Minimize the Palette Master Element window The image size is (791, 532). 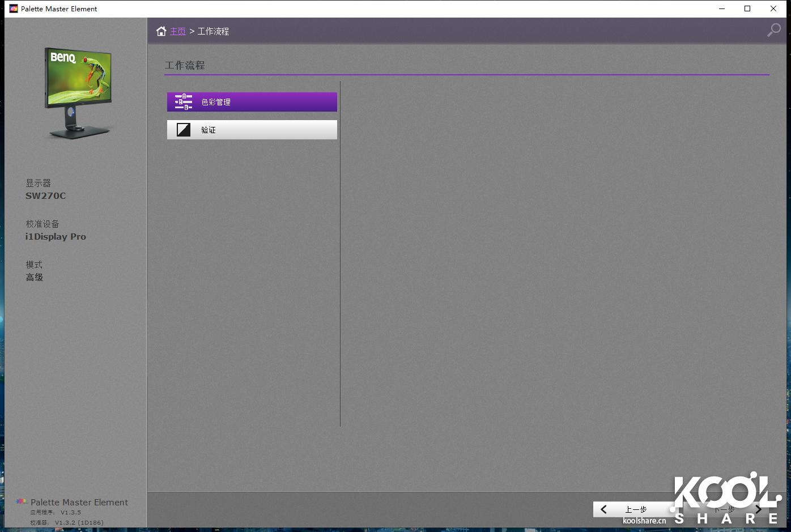pyautogui.click(x=722, y=8)
